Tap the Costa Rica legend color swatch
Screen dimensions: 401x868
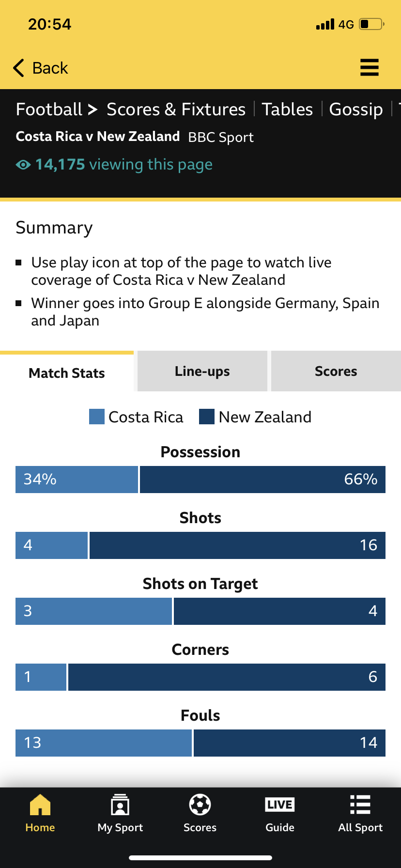[x=97, y=417]
